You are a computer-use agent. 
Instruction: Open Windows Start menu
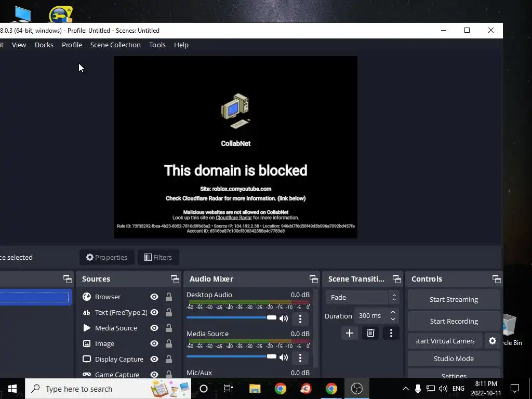(x=12, y=389)
